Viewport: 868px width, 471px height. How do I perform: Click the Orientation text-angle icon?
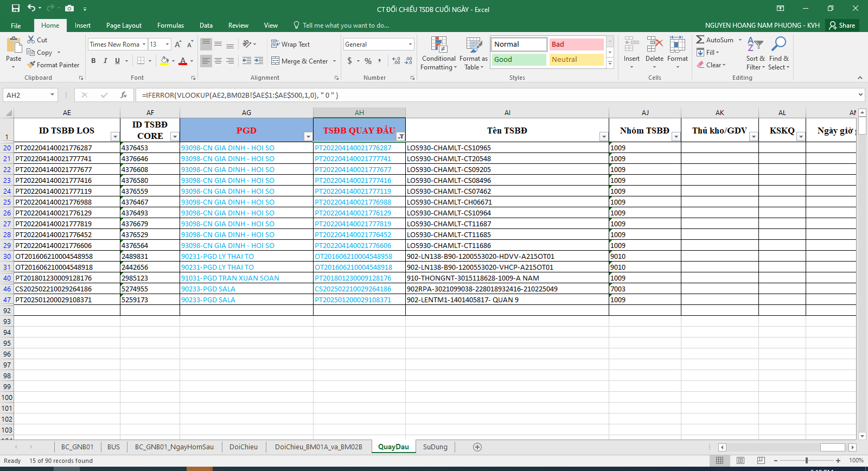click(247, 44)
